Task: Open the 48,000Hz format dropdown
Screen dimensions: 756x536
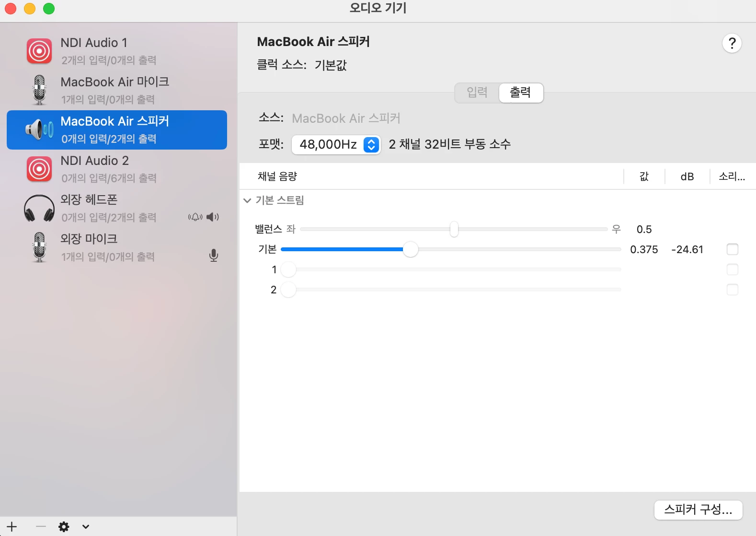Action: click(x=336, y=144)
